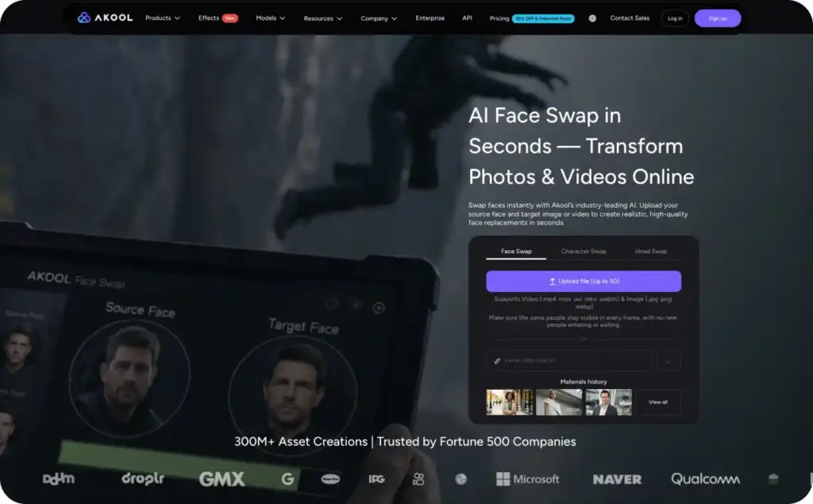Click the AKOOL logo icon
The image size is (813, 504).
84,18
